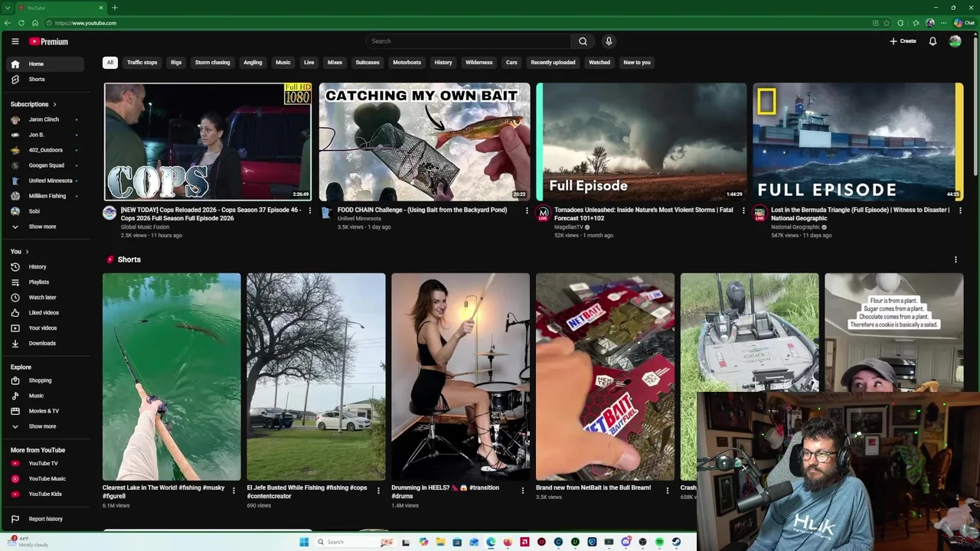Open YouTube Music link
Screen dimensions: 980x551
(46, 479)
